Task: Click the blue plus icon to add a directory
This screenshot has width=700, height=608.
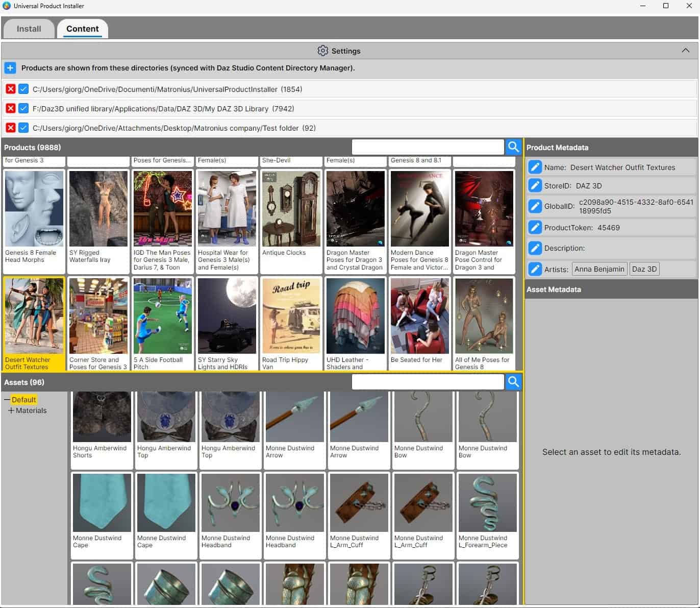Action: pyautogui.click(x=10, y=68)
